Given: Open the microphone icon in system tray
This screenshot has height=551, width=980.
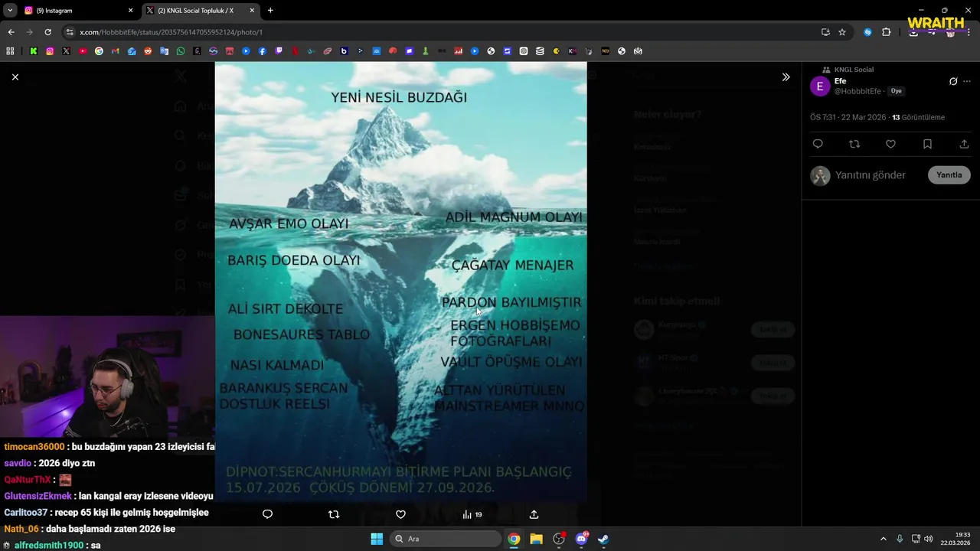Looking at the screenshot, I should 900,539.
